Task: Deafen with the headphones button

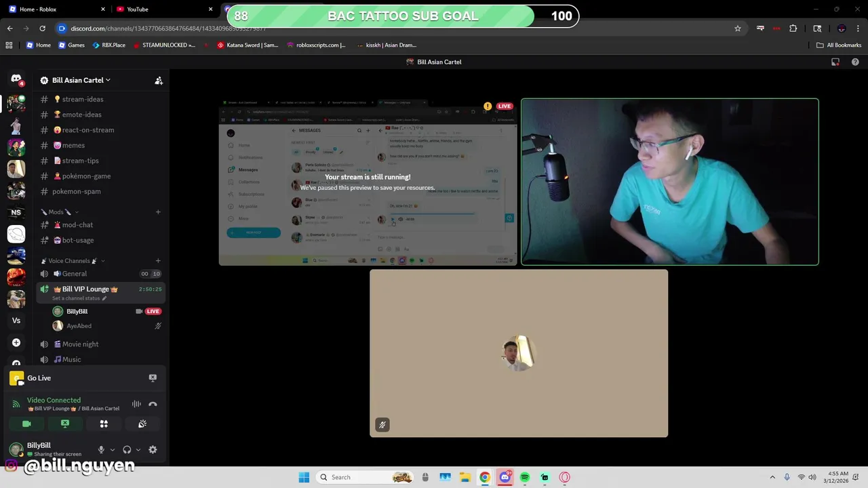Action: pos(127,449)
